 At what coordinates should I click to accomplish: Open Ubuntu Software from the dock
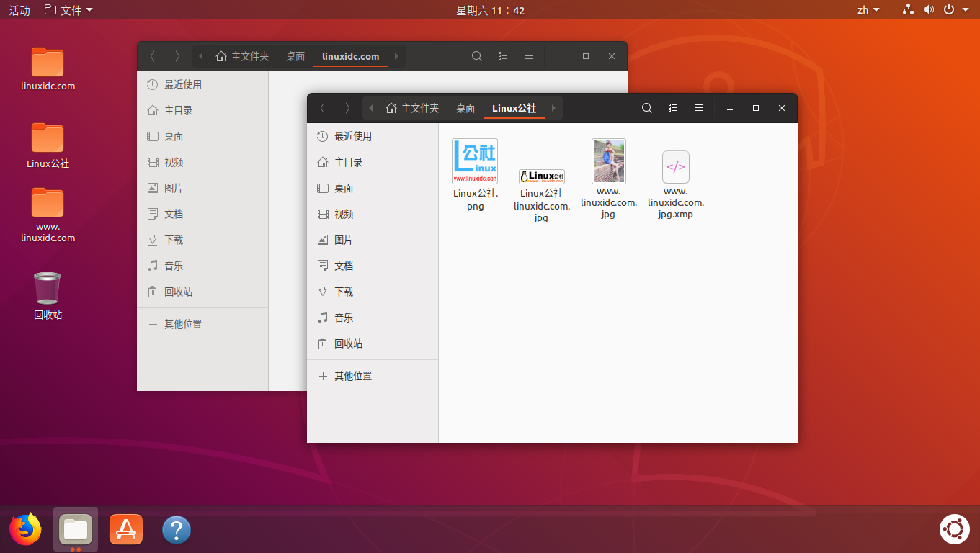[126, 530]
